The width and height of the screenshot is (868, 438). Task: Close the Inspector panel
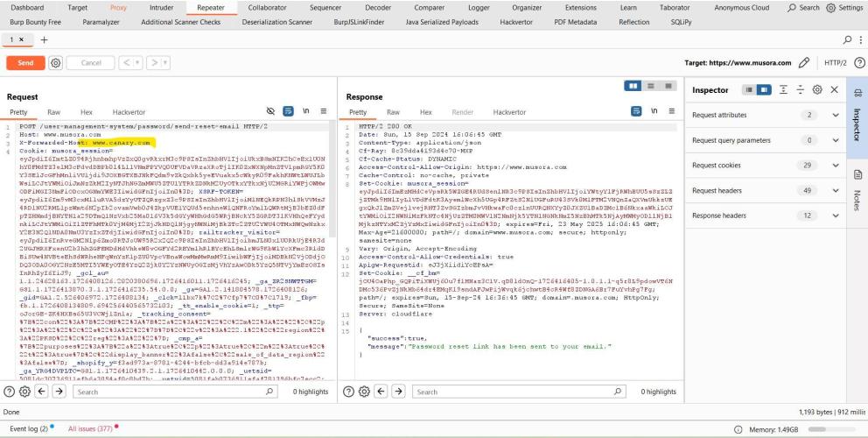pyautogui.click(x=834, y=90)
